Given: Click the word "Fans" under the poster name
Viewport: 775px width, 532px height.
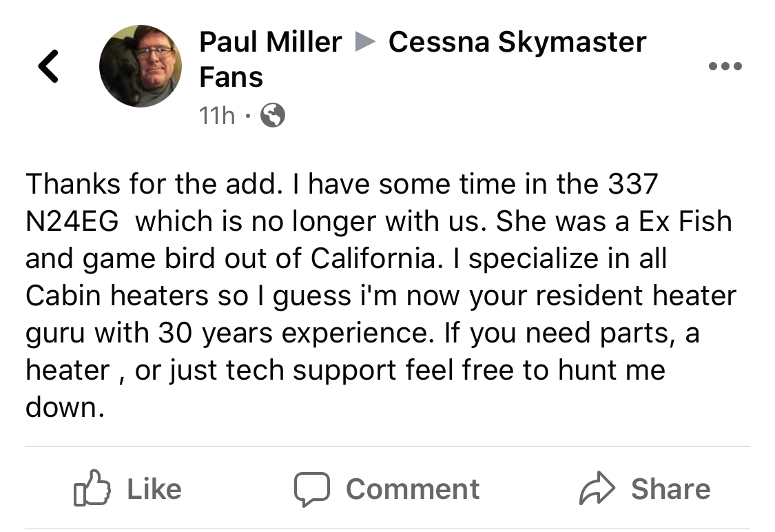Looking at the screenshot, I should click(x=231, y=76).
